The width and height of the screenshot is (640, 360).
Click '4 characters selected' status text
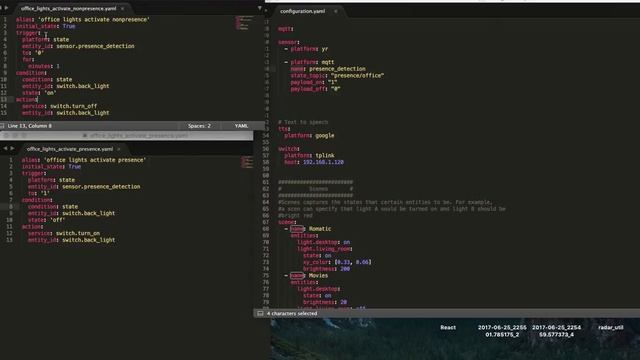292,313
